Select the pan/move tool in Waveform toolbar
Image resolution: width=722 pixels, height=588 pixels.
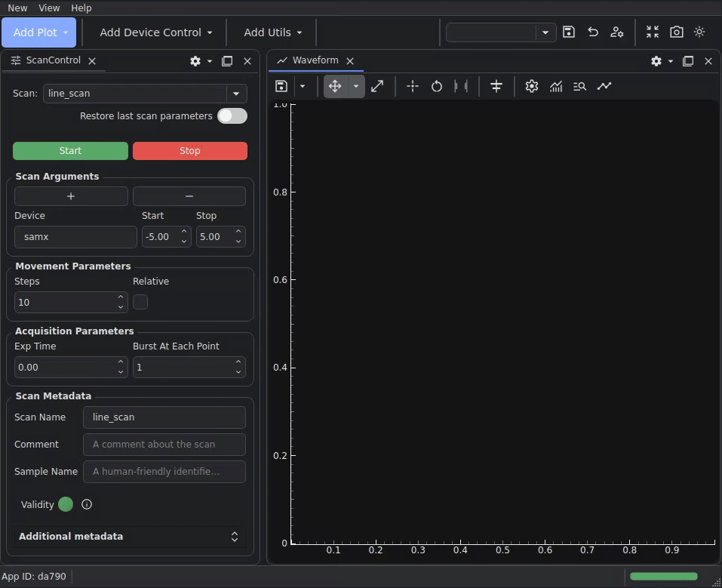(x=335, y=86)
